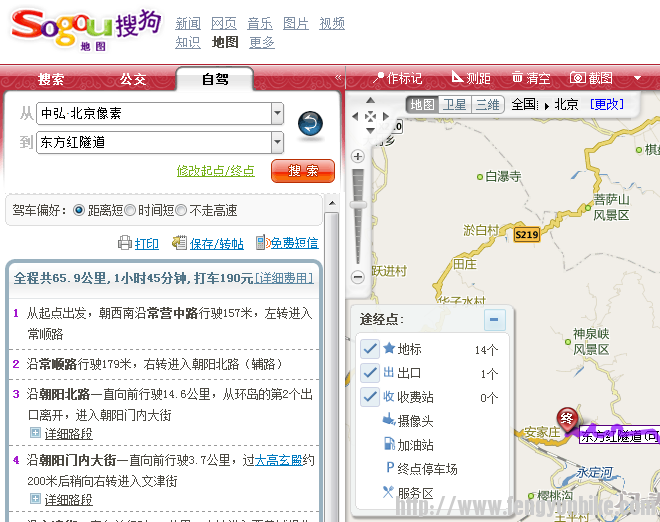Open the 音乐 music link
The height and width of the screenshot is (522, 660).
[x=260, y=23]
